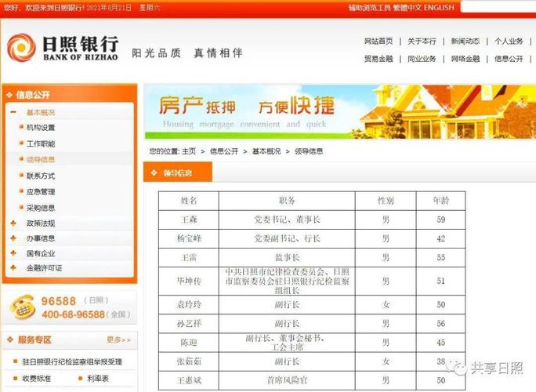536x392 pixels.
Task: Click 更多>> in 服务专区
Action: coord(118,339)
